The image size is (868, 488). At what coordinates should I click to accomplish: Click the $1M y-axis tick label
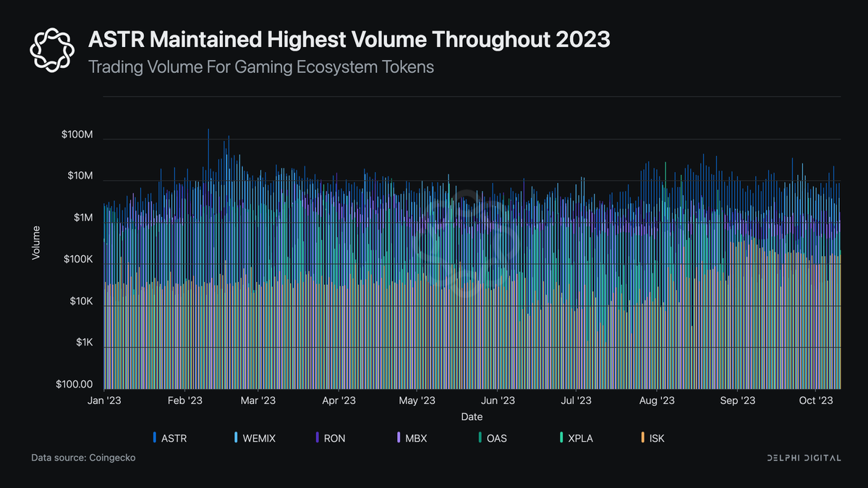tap(82, 218)
